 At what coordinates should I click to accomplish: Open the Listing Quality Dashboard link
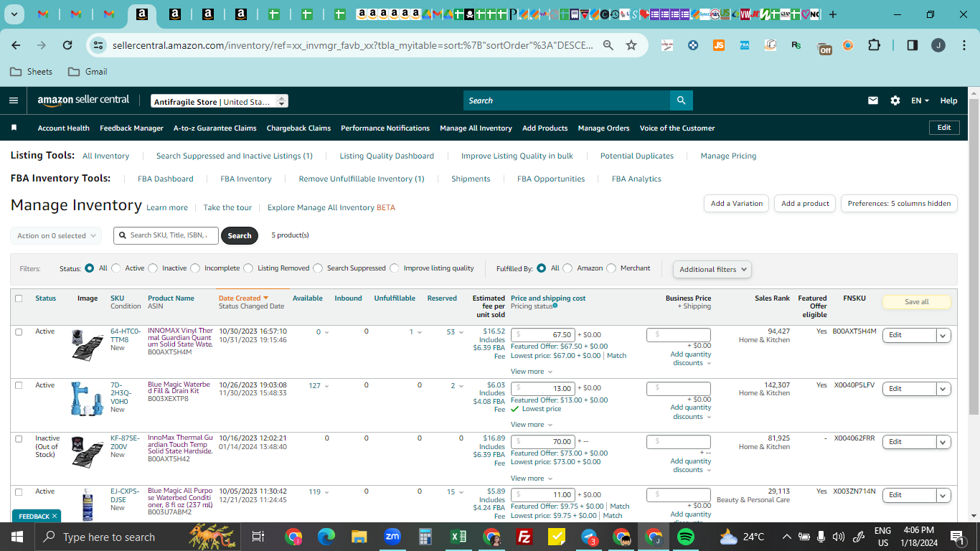pos(387,156)
